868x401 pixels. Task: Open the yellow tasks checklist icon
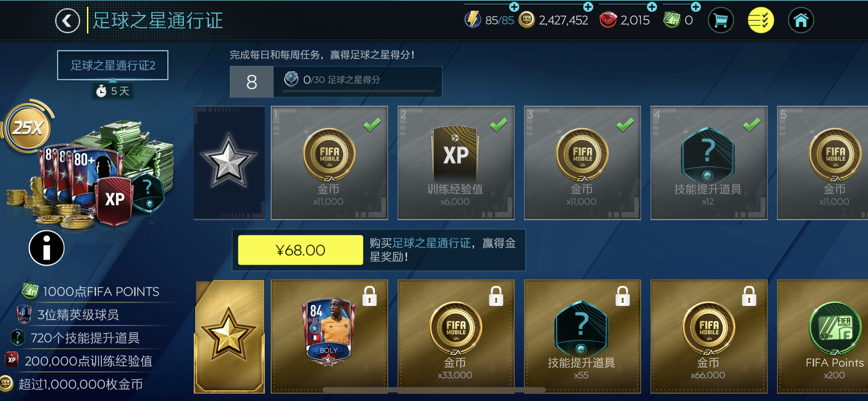pyautogui.click(x=760, y=20)
